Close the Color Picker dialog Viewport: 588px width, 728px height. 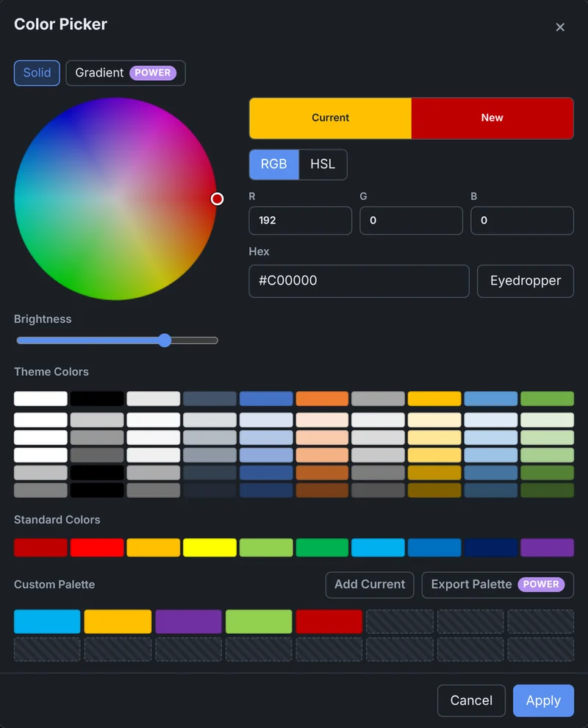point(559,27)
